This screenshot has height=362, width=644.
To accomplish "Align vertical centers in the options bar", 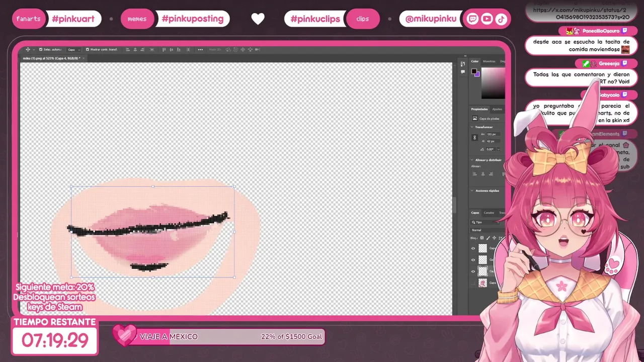I will (x=172, y=49).
